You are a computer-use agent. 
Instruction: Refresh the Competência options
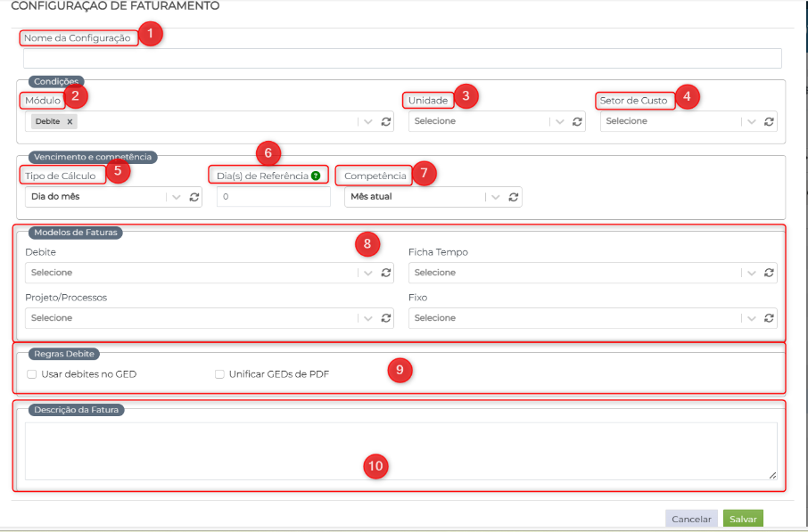[x=513, y=197]
